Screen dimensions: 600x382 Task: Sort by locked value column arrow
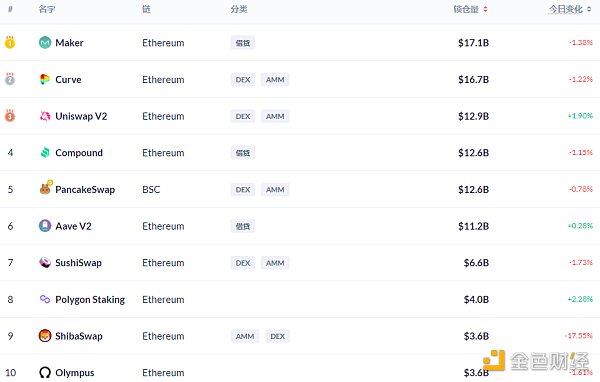pos(485,9)
